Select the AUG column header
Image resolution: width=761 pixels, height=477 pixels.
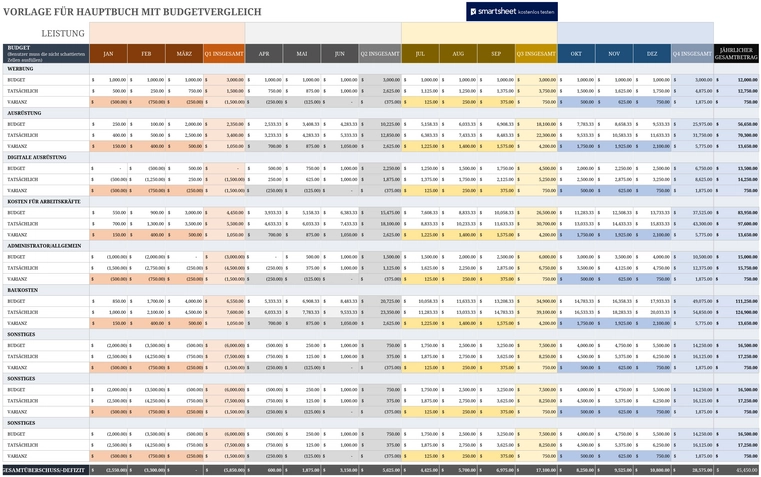tap(458, 54)
